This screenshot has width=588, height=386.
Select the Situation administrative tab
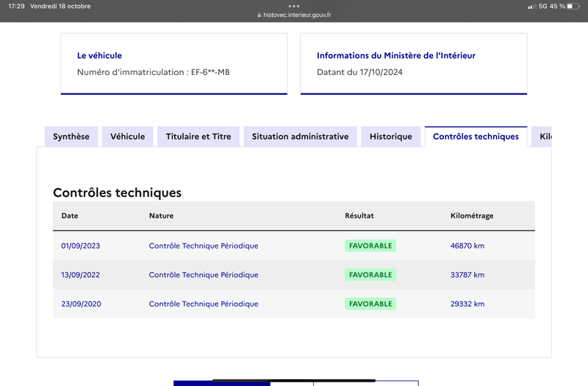click(x=301, y=137)
